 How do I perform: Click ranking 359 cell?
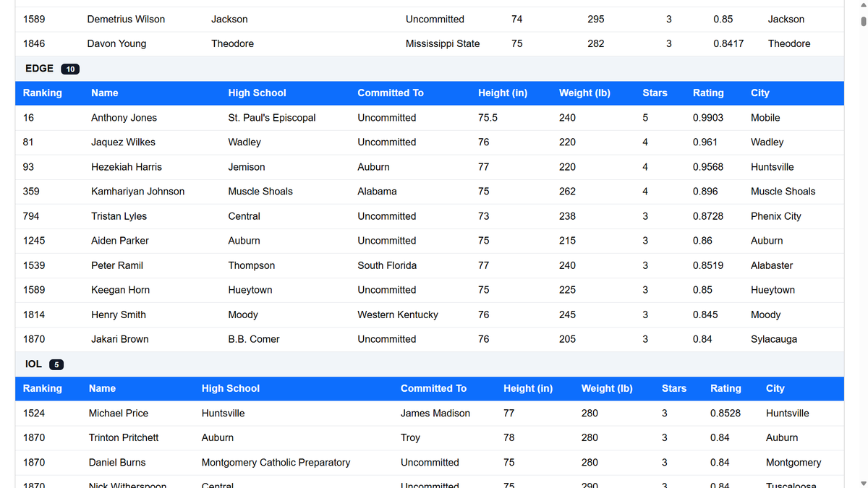coord(31,192)
